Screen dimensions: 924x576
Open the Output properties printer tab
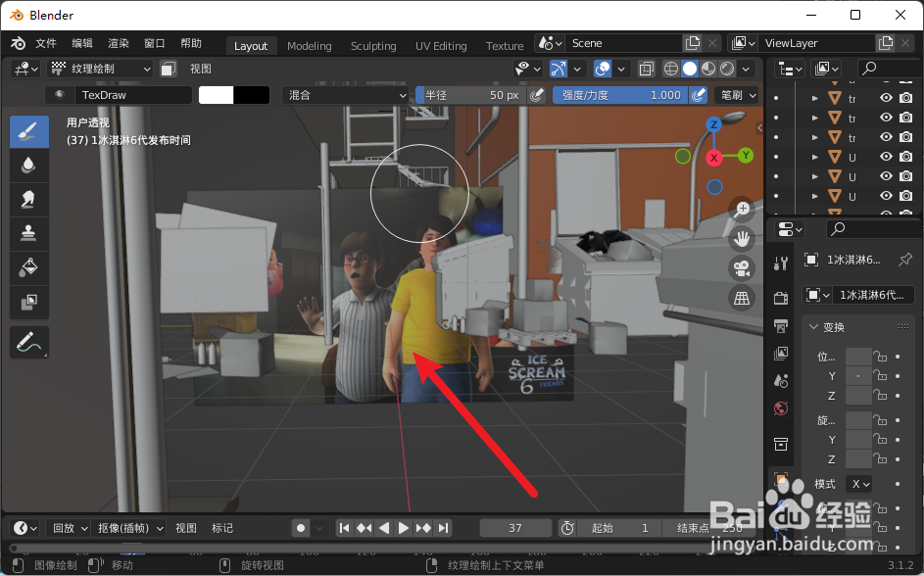781,325
